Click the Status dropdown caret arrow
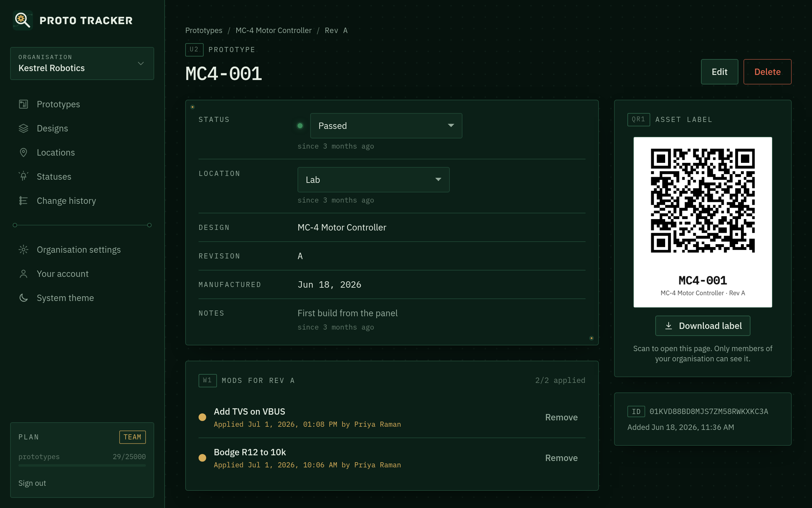 (x=451, y=125)
